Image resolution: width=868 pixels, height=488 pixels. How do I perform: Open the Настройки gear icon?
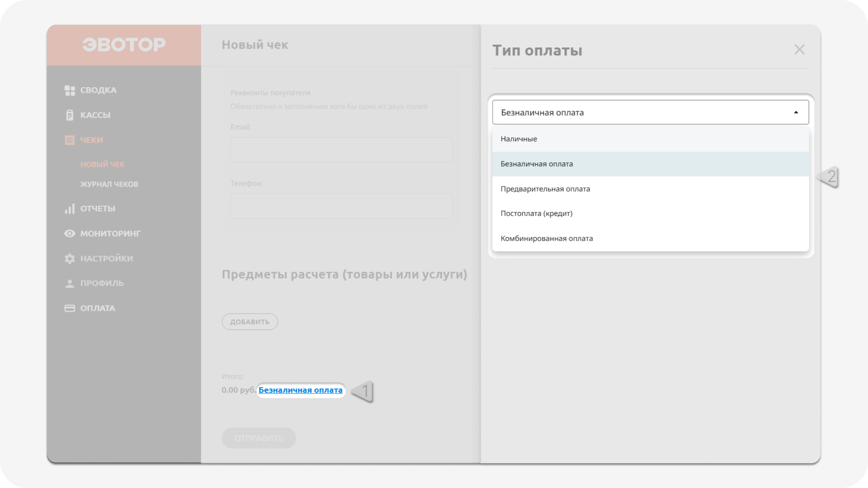(x=69, y=258)
